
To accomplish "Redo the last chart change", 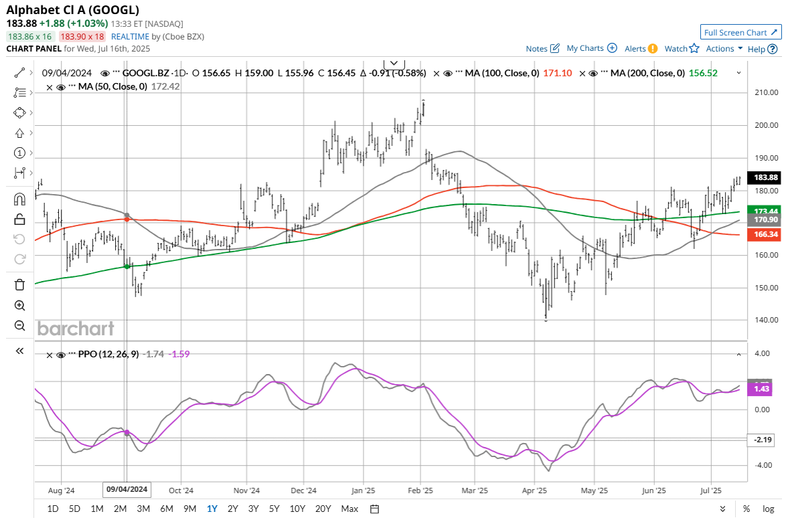I will [x=19, y=259].
